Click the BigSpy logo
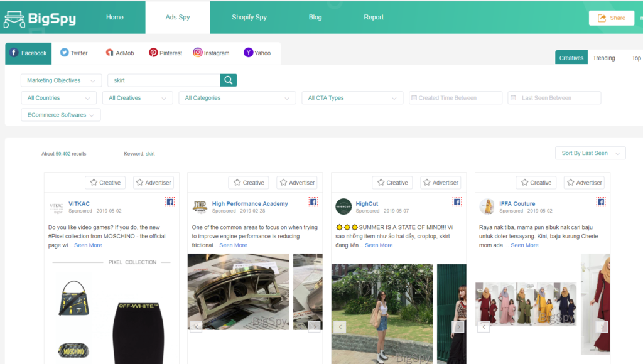Screen dimensions: 643x364 pyautogui.click(x=40, y=18)
